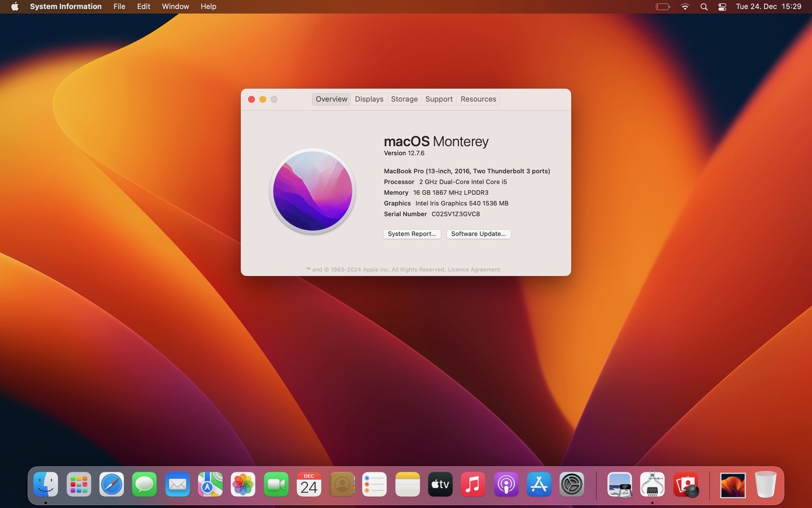Screen dimensions: 812x508
Task: Open Podcasts from the Dock
Action: point(506,485)
